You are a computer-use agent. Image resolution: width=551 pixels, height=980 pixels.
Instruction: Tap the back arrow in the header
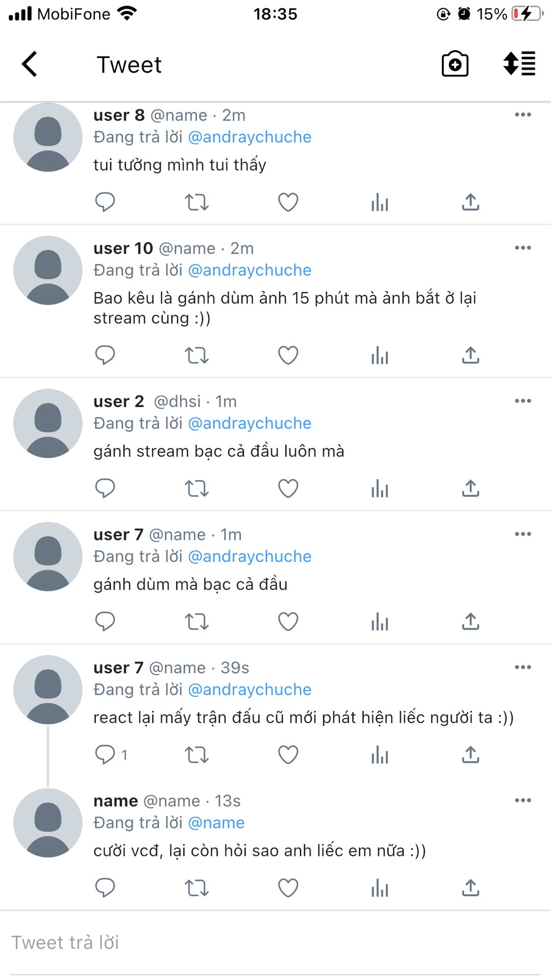[30, 64]
